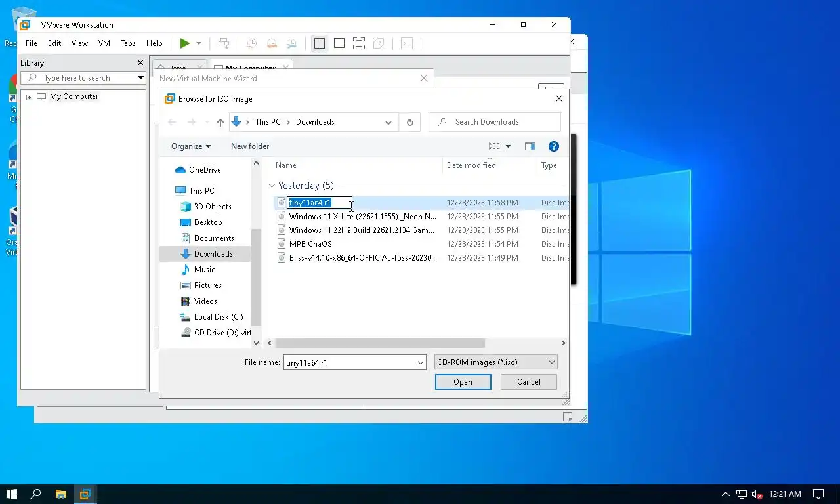This screenshot has height=504, width=840.
Task: Click the Unity mode toolbar icon
Action: [x=379, y=43]
